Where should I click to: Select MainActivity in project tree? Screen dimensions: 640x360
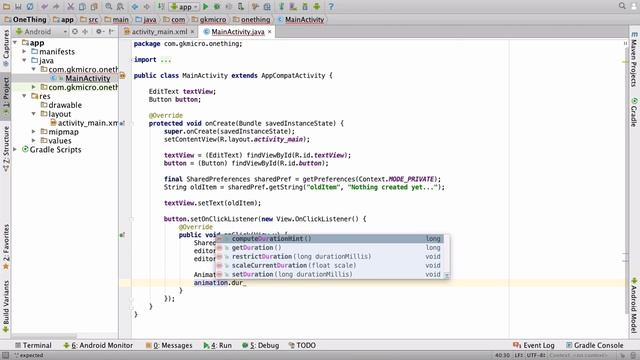(x=87, y=78)
